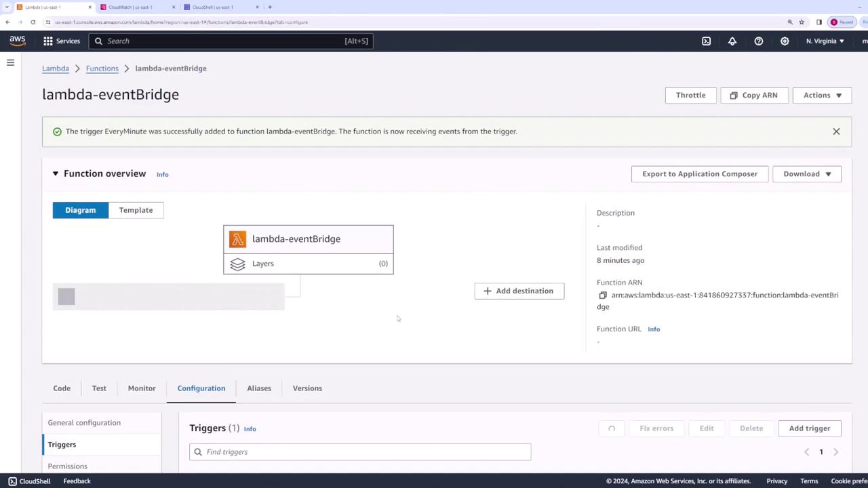Screen dimensions: 868x488
Task: Collapse the Function overview section
Action: click(56, 174)
